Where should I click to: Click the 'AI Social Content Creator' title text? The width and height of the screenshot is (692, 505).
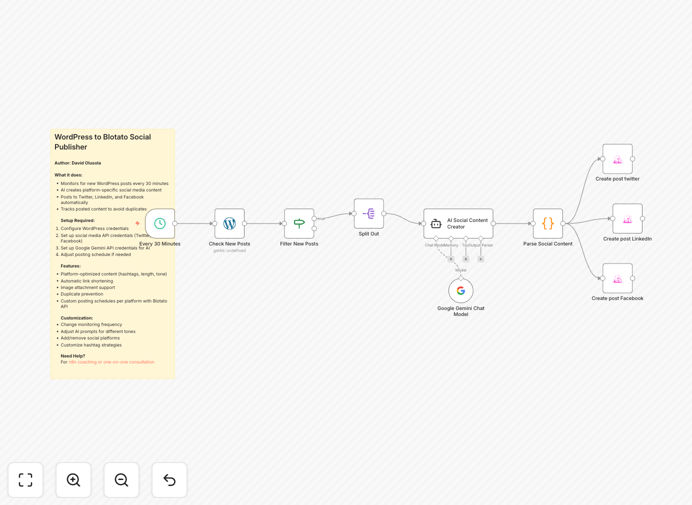point(467,223)
